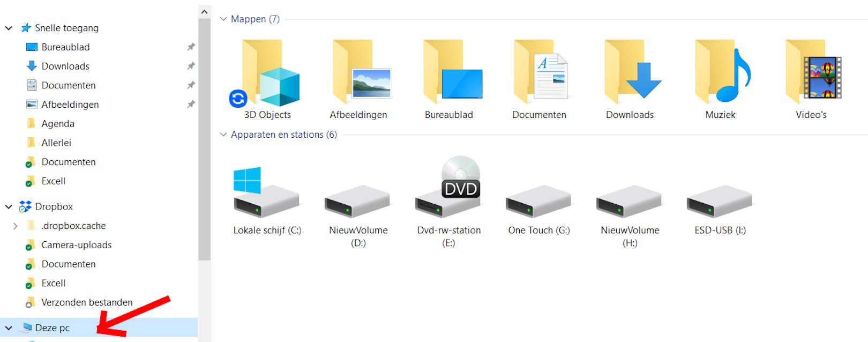This screenshot has width=868, height=342.
Task: Select the Dropbox label in navigation pane
Action: 54,206
